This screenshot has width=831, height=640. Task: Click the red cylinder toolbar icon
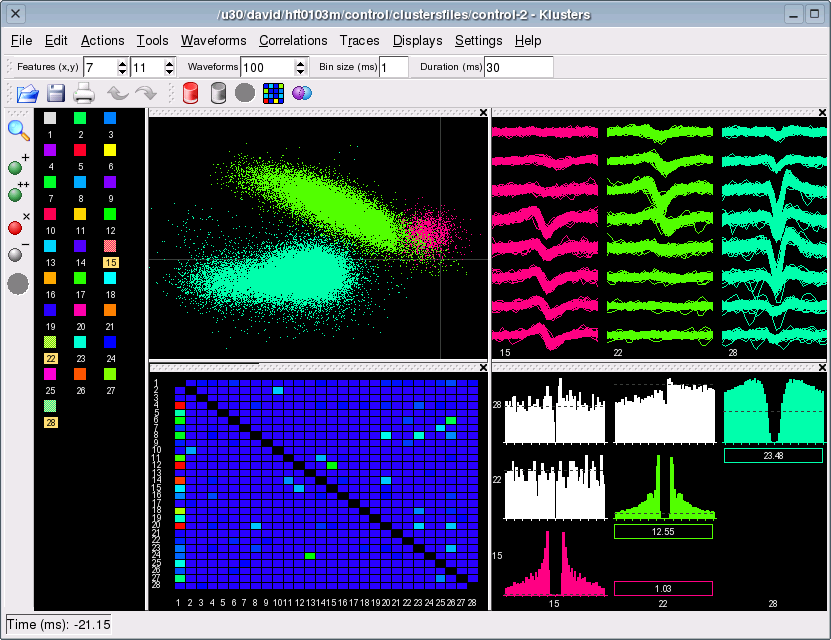pos(190,93)
